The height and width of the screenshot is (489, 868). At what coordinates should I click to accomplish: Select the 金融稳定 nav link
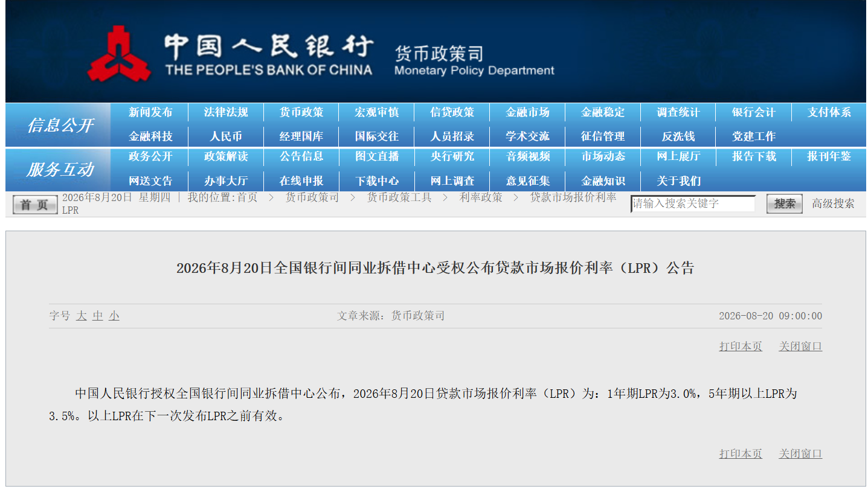click(603, 112)
